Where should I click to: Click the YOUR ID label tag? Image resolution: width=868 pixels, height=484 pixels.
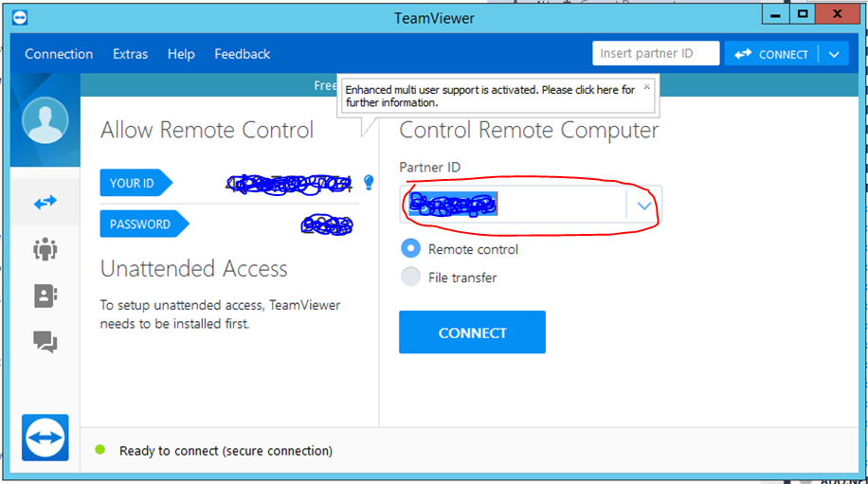[136, 183]
